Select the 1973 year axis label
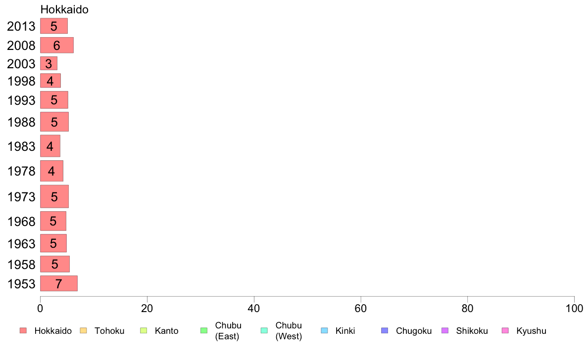The height and width of the screenshot is (364, 588). point(21,197)
